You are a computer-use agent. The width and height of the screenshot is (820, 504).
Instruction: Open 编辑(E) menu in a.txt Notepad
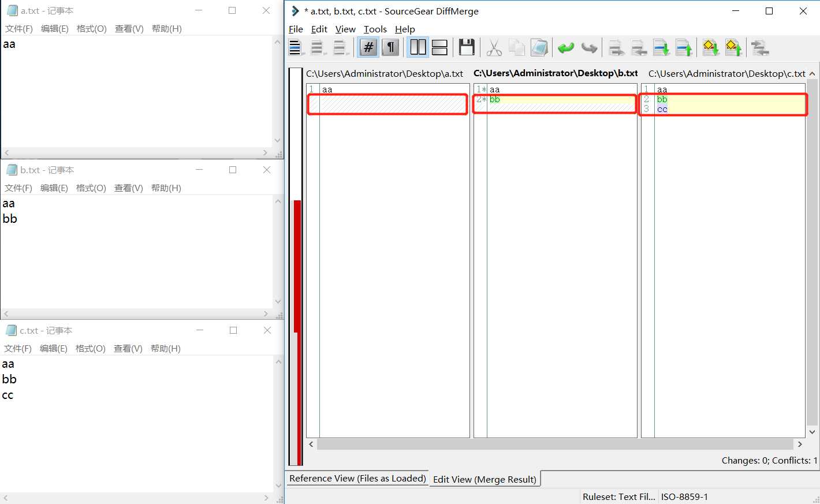[55, 28]
